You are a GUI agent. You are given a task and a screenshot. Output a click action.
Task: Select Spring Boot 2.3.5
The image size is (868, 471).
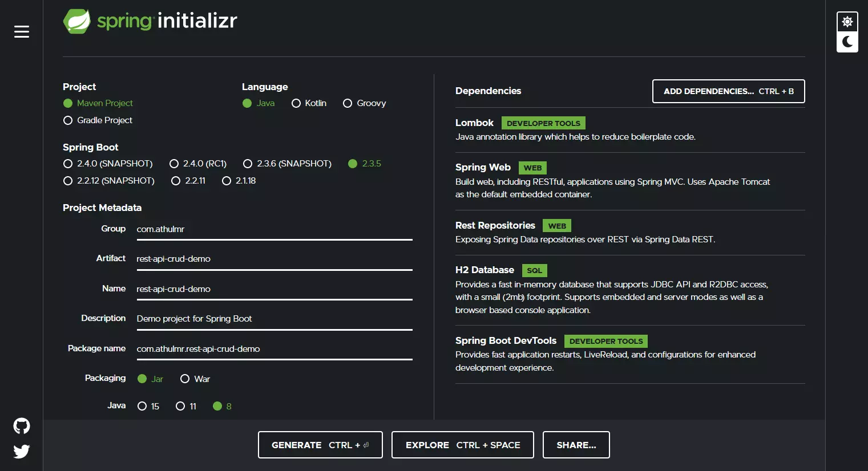(x=364, y=164)
